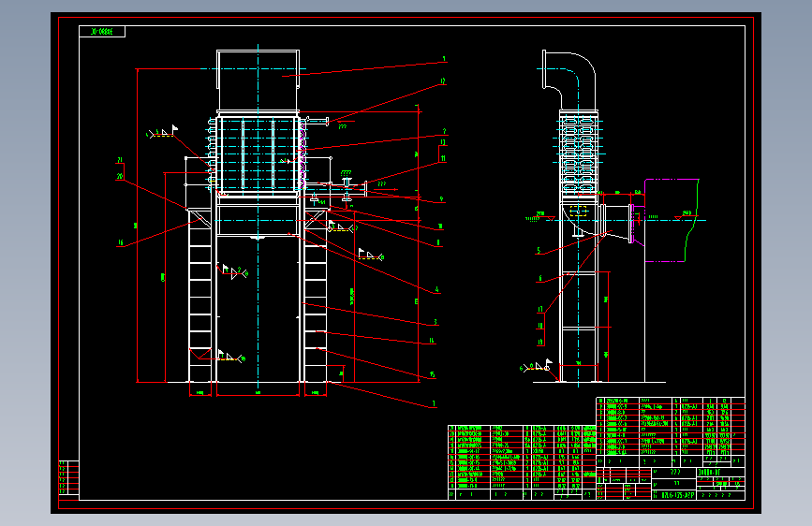Select the right ladder of the front view
Viewport: 812px width, 526px height.
click(x=316, y=296)
